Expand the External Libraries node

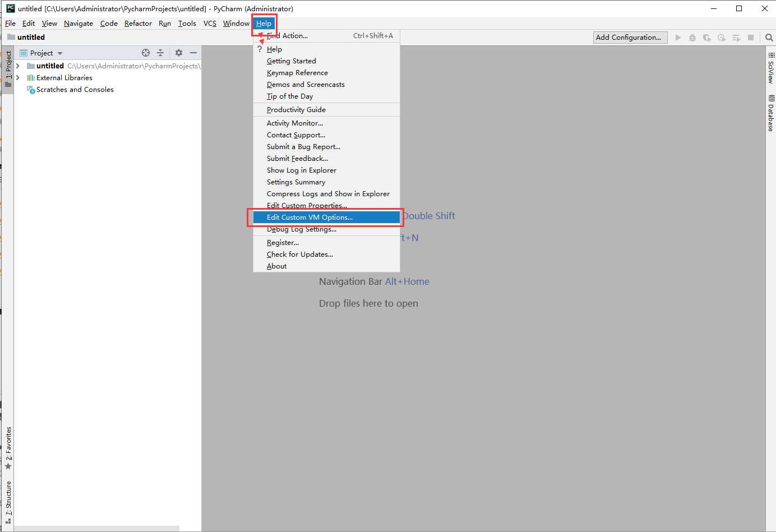click(18, 78)
